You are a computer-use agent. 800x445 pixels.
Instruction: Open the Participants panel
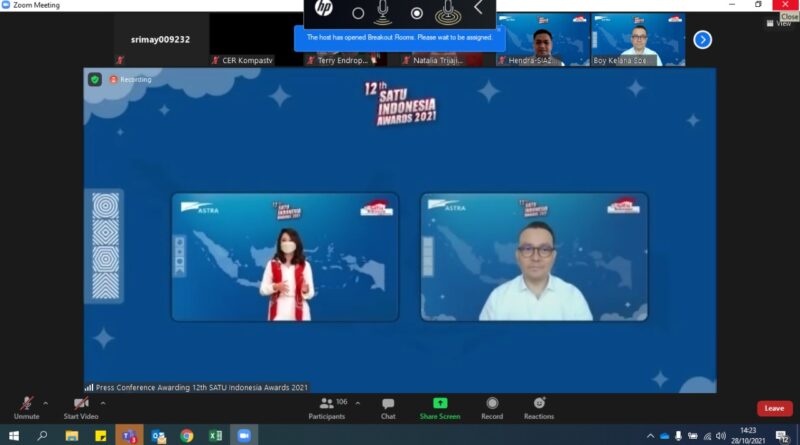(x=327, y=408)
